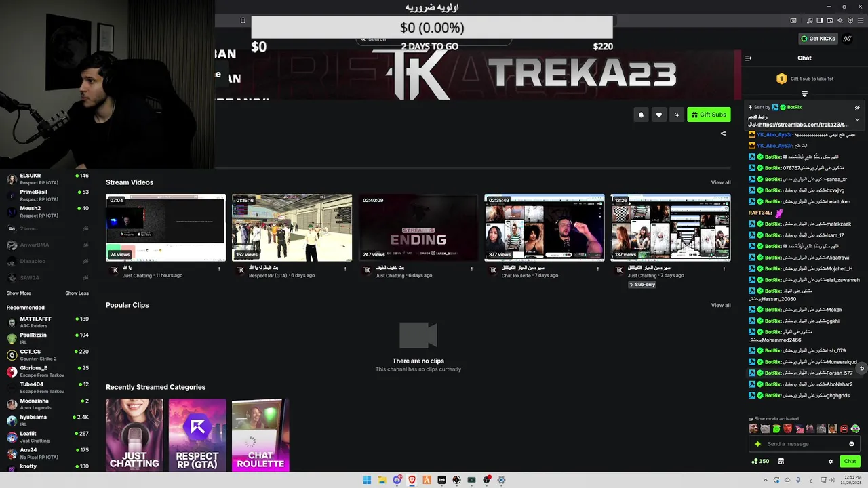Open the emoji picker in message box

(x=852, y=444)
